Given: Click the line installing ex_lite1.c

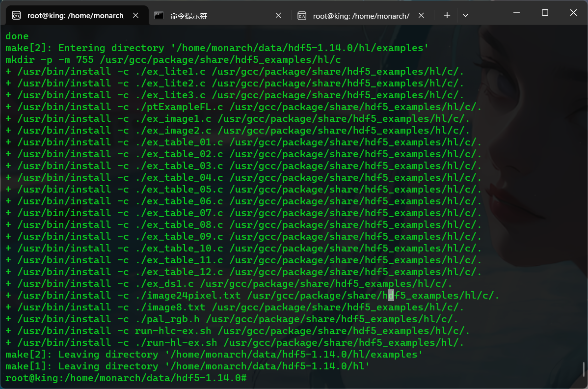Looking at the screenshot, I should pyautogui.click(x=235, y=71).
